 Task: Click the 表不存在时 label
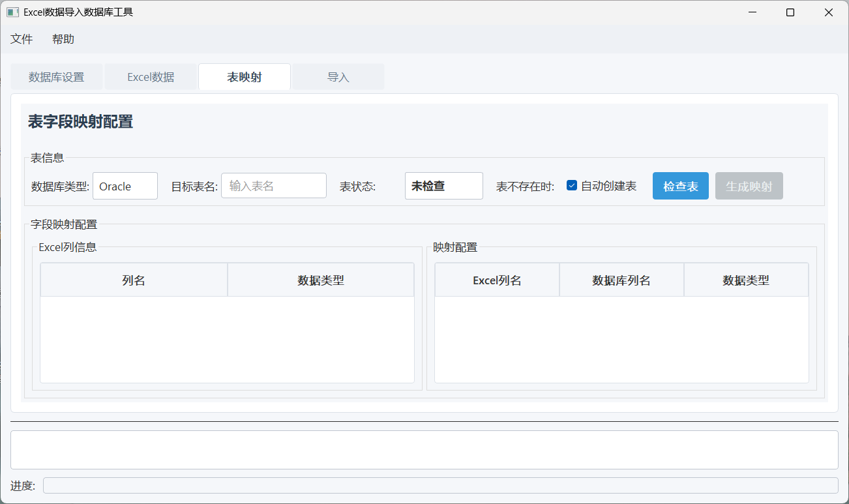526,186
